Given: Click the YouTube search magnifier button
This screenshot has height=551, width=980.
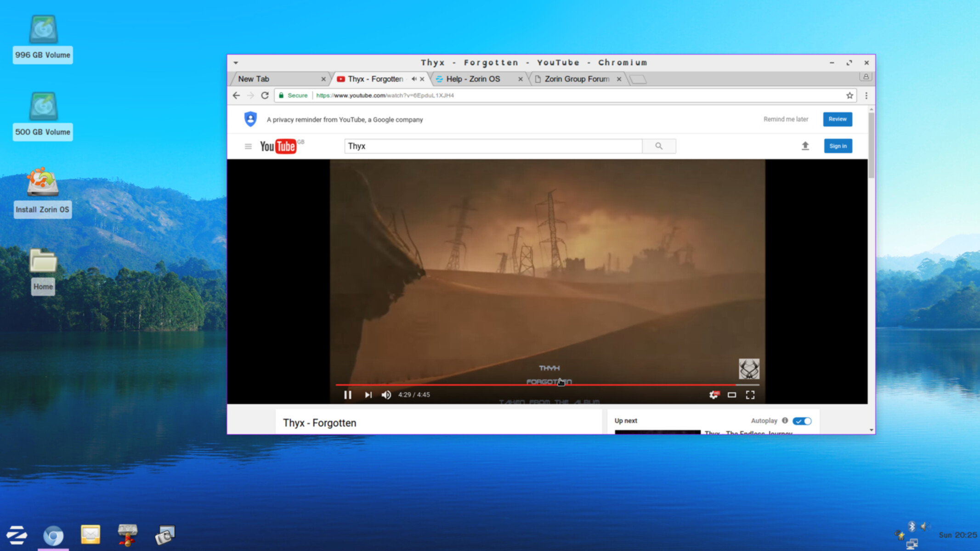Looking at the screenshot, I should pyautogui.click(x=659, y=146).
